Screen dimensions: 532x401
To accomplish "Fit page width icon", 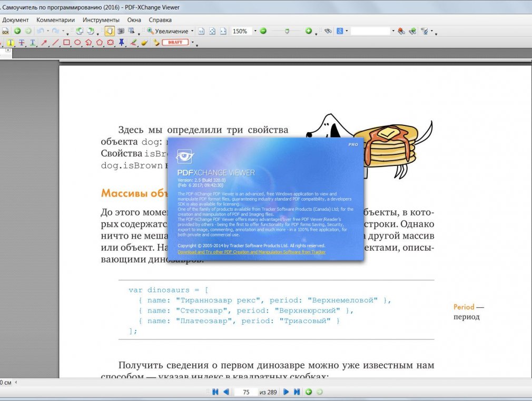I will tap(223, 31).
